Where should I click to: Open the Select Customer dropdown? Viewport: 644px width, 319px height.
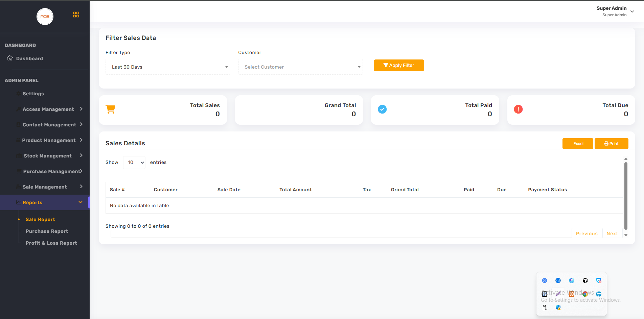[300, 67]
